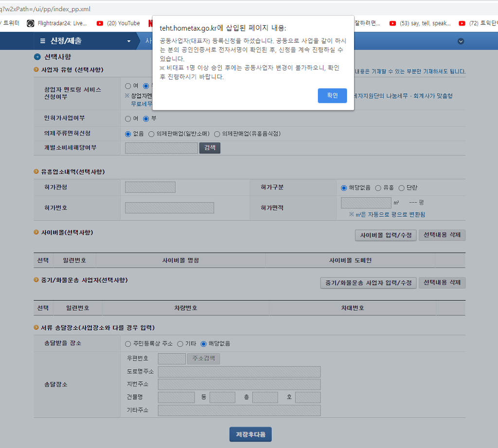Click the 허가번호 input field

pos(169,208)
